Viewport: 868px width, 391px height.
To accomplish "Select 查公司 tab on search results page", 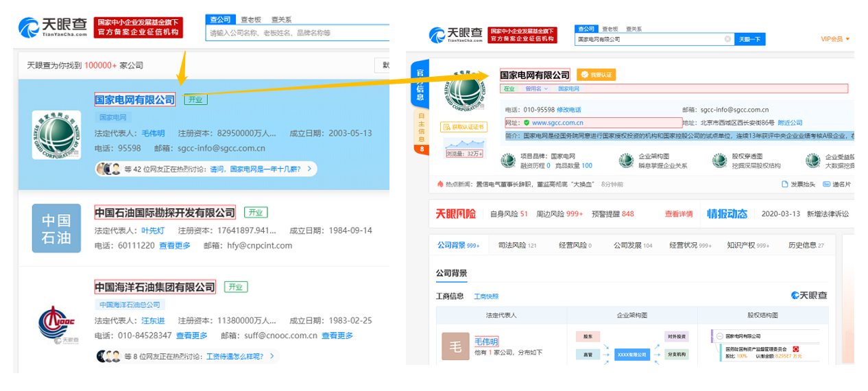I will (221, 20).
